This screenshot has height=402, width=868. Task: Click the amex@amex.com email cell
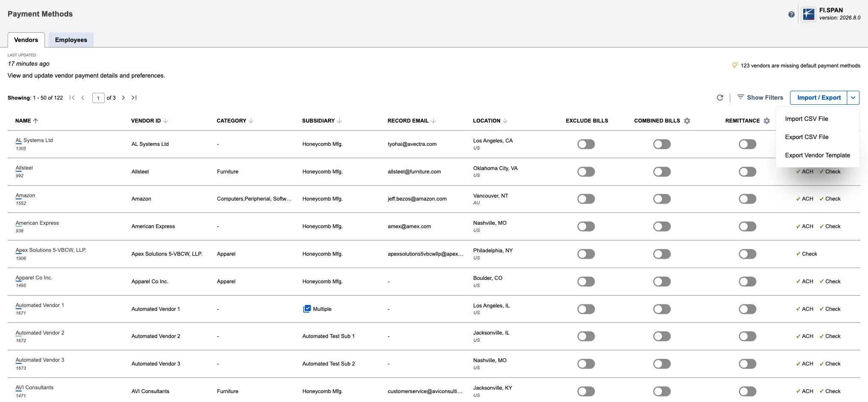pyautogui.click(x=409, y=226)
